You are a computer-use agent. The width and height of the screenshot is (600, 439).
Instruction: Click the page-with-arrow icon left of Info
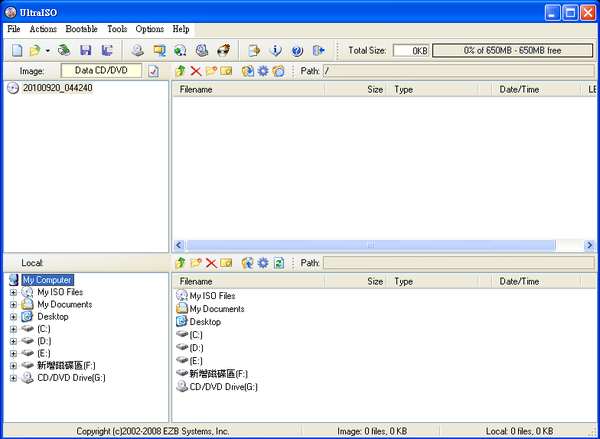point(254,50)
